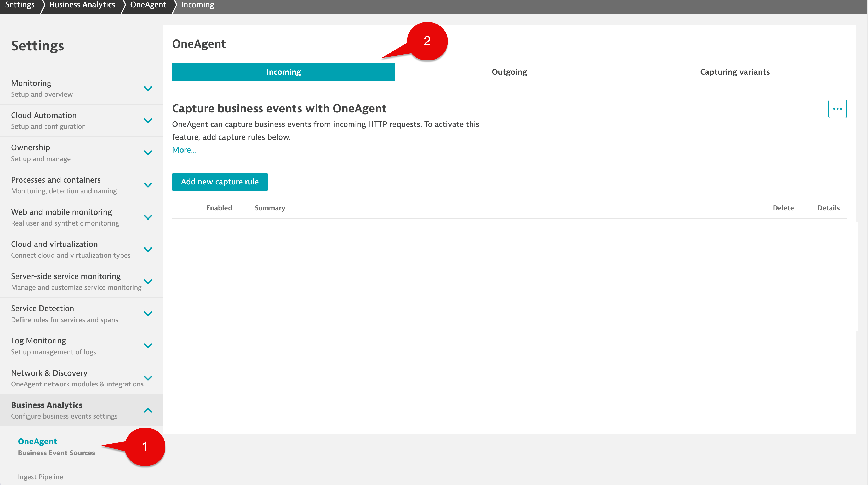Select 'Real user and synthetic monitoring' text
868x485 pixels.
tap(65, 223)
